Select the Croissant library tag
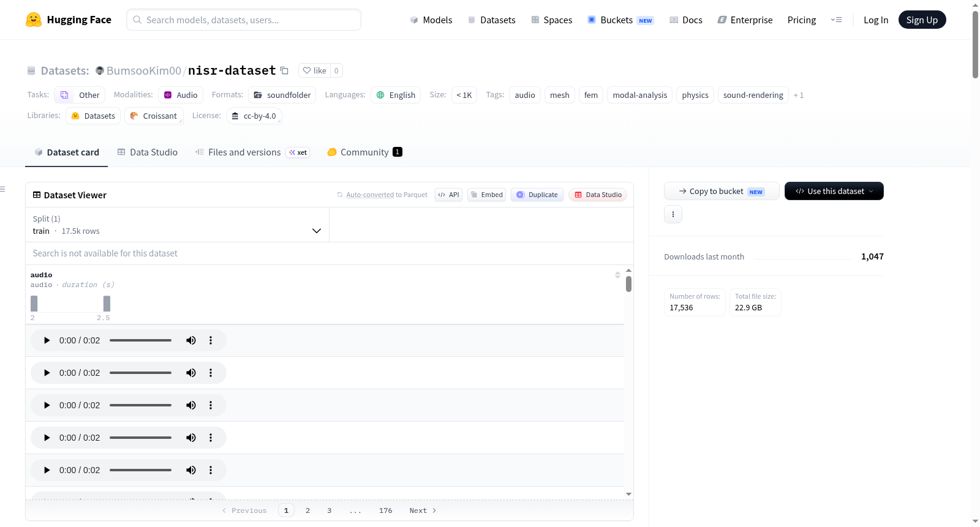Screen dimensions: 980x527 [x=154, y=116]
